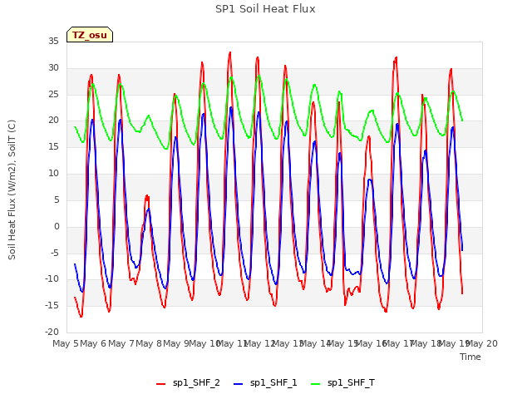The width and height of the screenshot is (532, 399).
Task: Click y-axis tick value 0
Action: pos(57,226)
